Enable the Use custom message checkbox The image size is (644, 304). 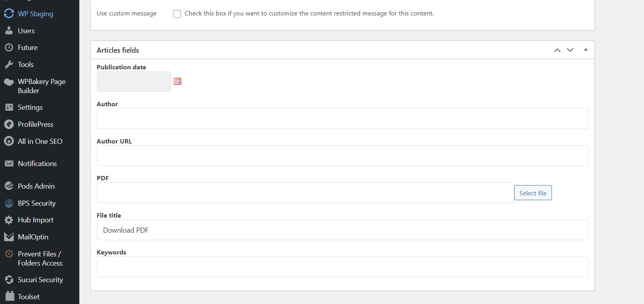click(x=177, y=14)
